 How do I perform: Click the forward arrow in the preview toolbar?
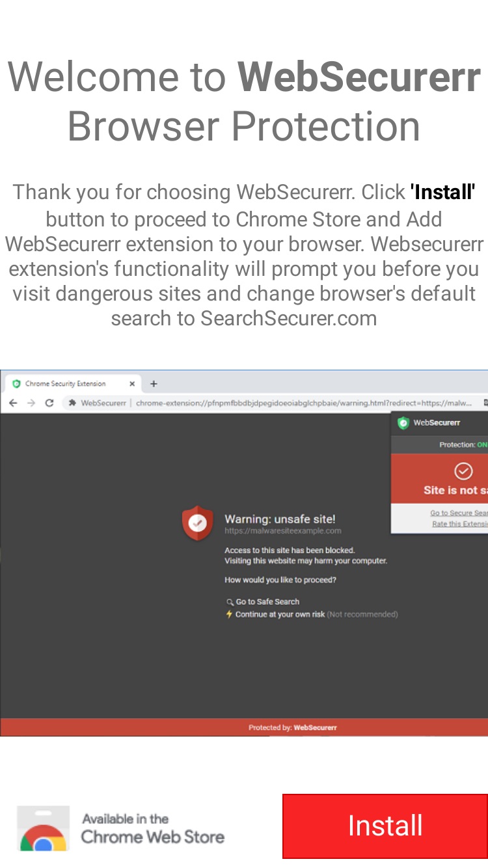click(x=31, y=403)
